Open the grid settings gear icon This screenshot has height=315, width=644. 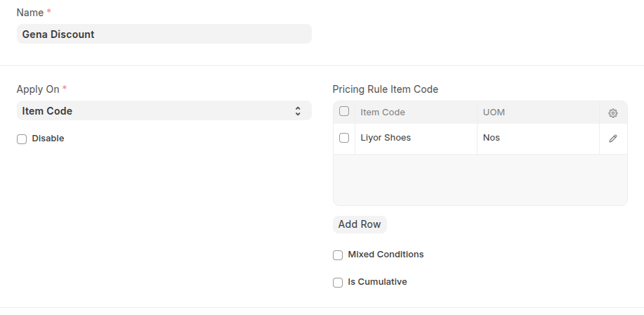coord(612,112)
